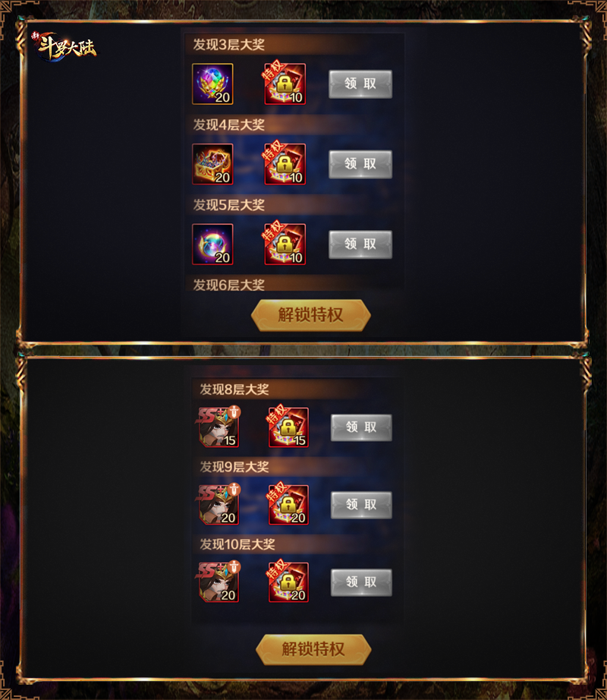This screenshot has height=700, width=607.
Task: Click the treasure chest reward for 4层大奖
Action: (212, 164)
